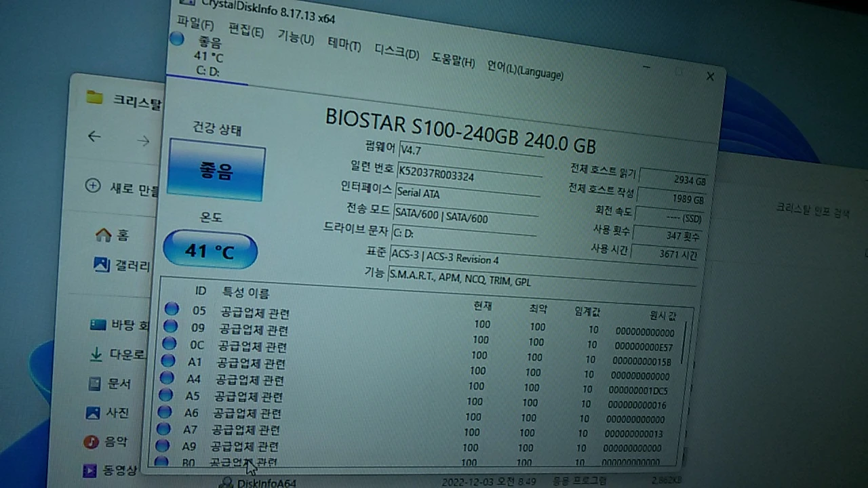Open the 디스크(D) menu
Screen dimensions: 868x488
397,53
